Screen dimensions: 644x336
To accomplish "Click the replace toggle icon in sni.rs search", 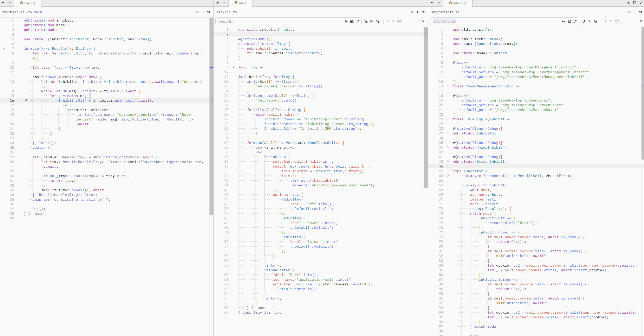I will [366, 22].
